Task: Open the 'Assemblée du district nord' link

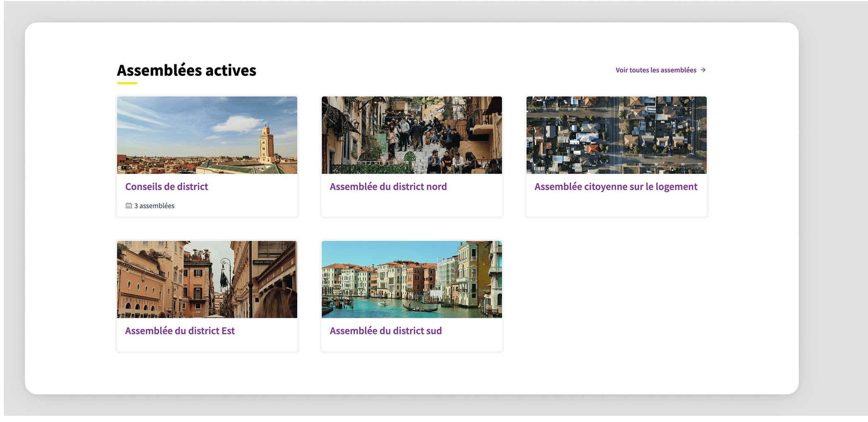Action: click(x=388, y=187)
